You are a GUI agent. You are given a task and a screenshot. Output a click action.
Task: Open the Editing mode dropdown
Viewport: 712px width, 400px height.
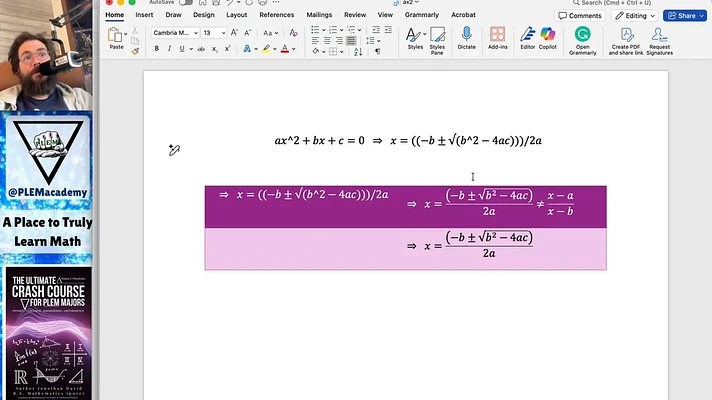(x=634, y=15)
